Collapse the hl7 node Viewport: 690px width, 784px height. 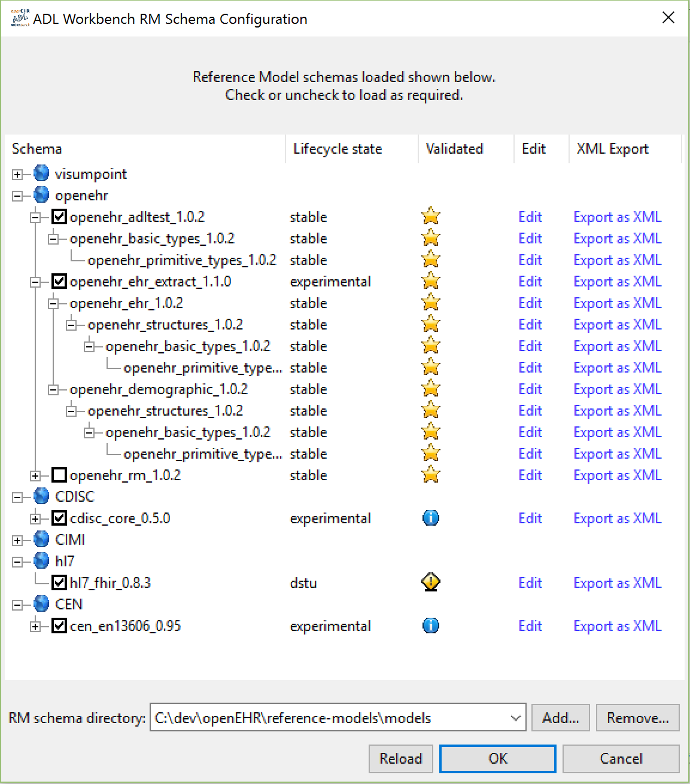[17, 562]
